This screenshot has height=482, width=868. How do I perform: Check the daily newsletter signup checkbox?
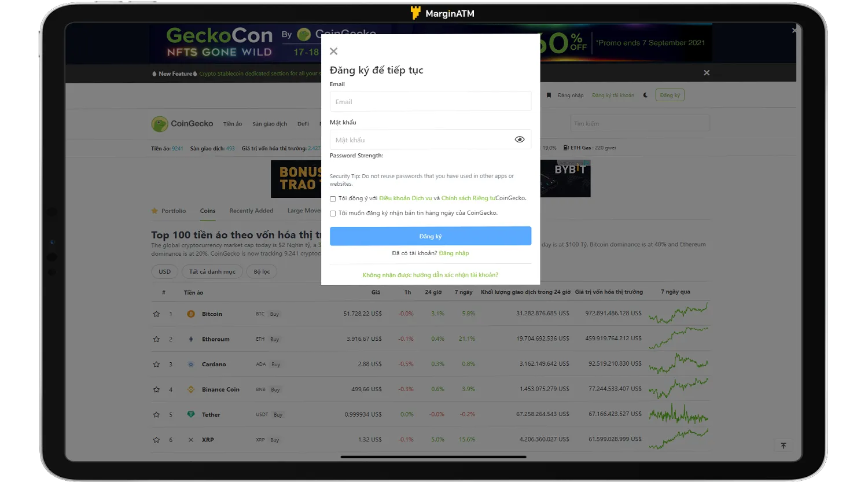(x=333, y=214)
